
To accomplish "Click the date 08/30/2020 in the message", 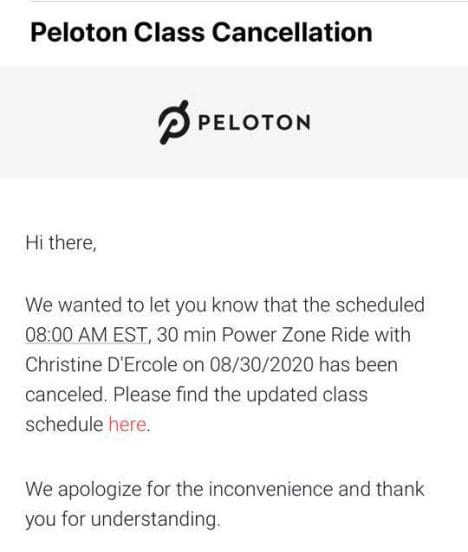I will point(262,364).
